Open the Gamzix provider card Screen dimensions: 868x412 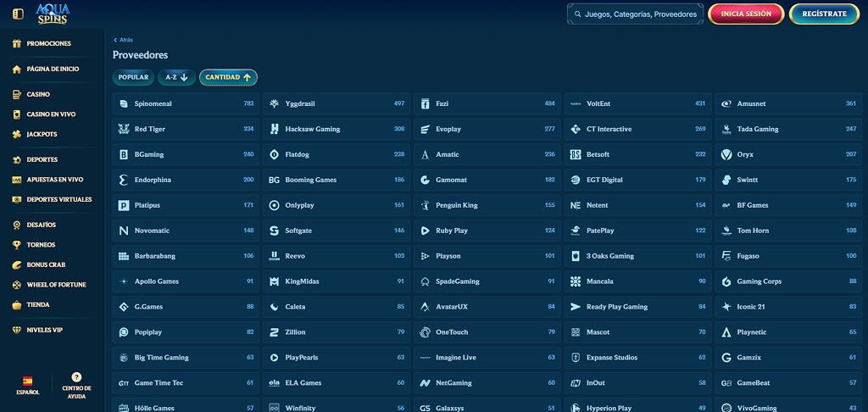point(788,359)
